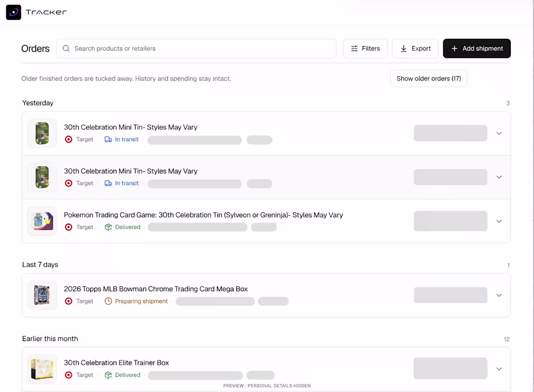Click the Target retailer label in Topps row
Screen dimensions: 534x392
(84, 301)
